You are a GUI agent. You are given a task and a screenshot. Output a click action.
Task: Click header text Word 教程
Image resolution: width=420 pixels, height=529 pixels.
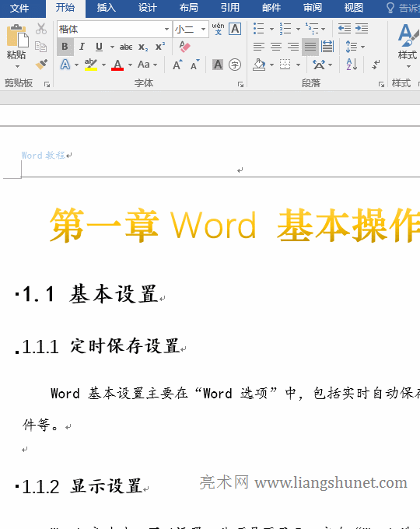pyautogui.click(x=44, y=155)
